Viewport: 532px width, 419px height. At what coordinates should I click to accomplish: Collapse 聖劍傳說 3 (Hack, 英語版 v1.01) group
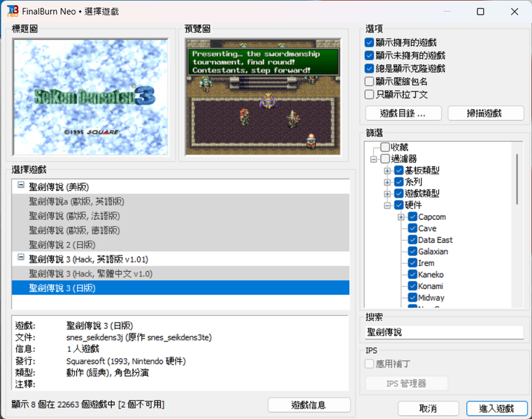(21, 257)
